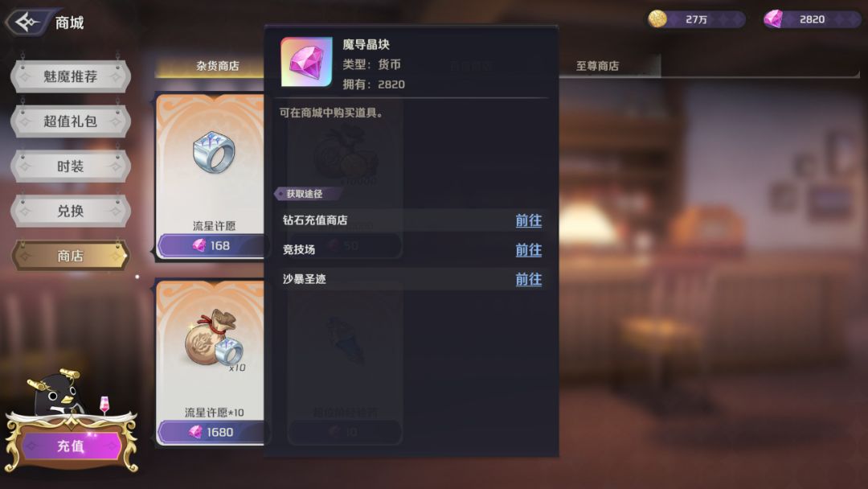Switch to the 至尊商店 tab
Screen dimensions: 868x489
tap(597, 66)
